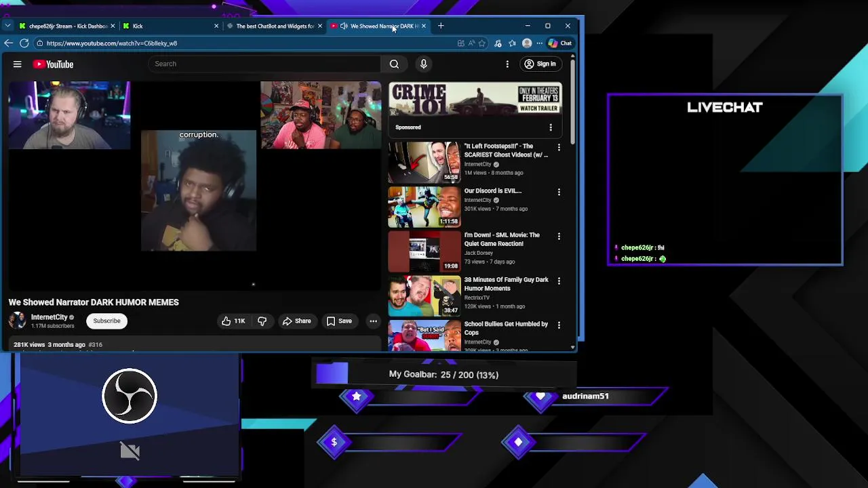Select the browser address bar URL

click(112, 43)
